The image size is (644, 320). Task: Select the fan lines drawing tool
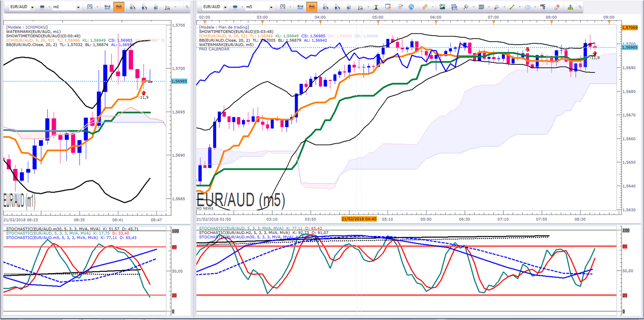pos(497,7)
